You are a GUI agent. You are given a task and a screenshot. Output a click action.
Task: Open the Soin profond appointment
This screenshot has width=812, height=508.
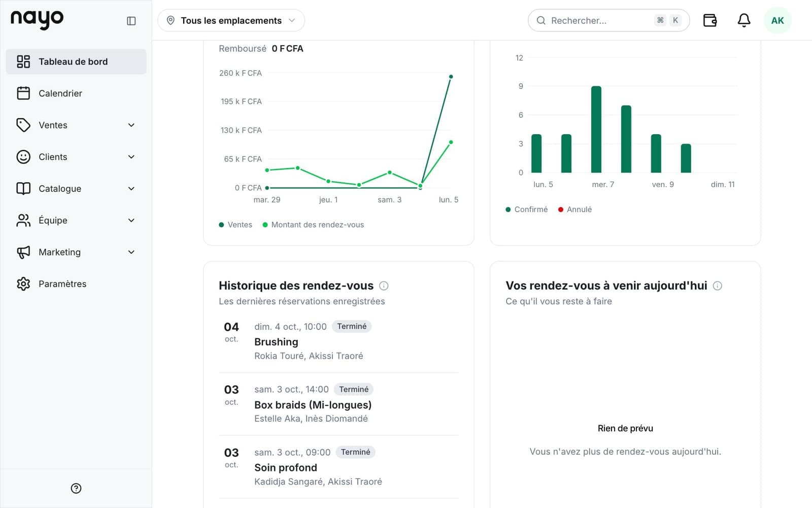[339, 467]
